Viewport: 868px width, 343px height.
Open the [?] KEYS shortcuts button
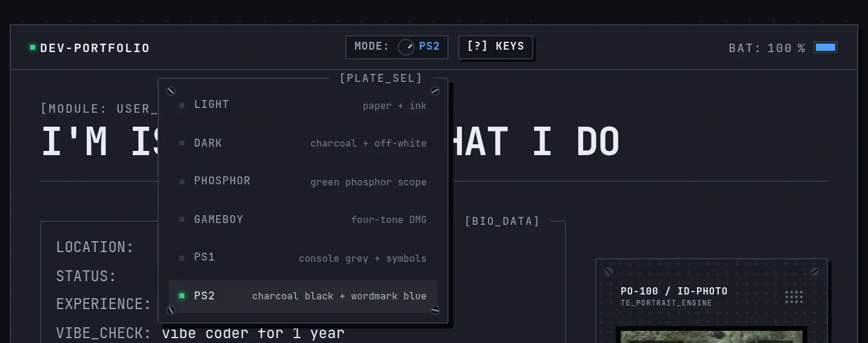(496, 47)
